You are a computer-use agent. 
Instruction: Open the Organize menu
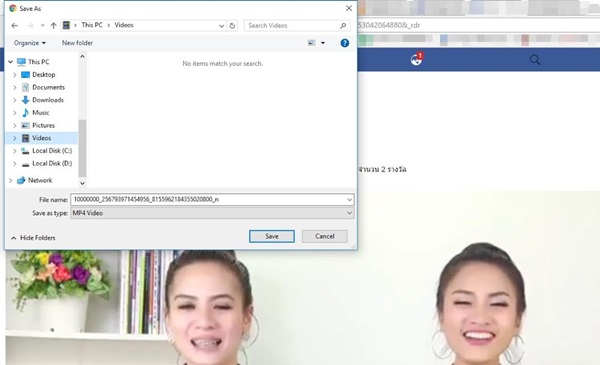tap(29, 43)
